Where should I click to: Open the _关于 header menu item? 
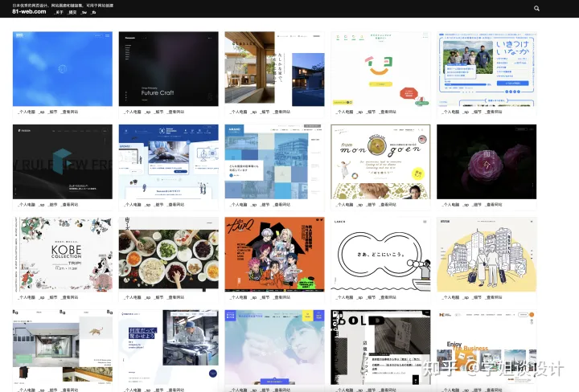click(x=59, y=12)
